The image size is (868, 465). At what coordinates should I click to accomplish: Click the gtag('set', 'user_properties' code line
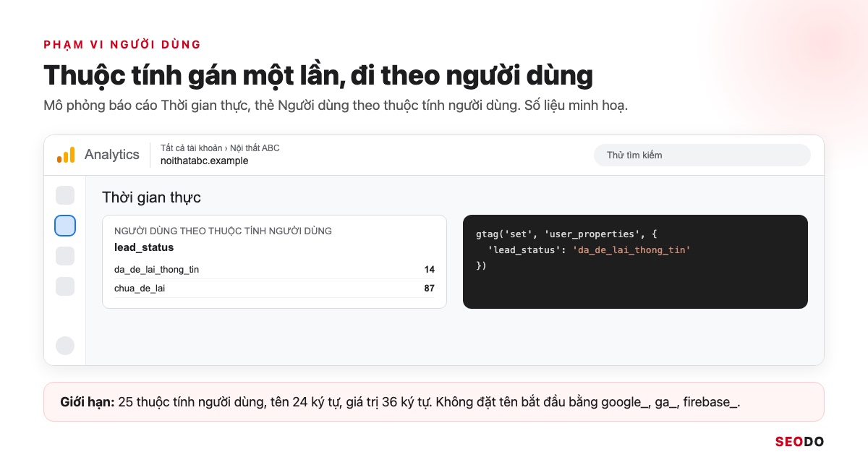click(x=566, y=234)
